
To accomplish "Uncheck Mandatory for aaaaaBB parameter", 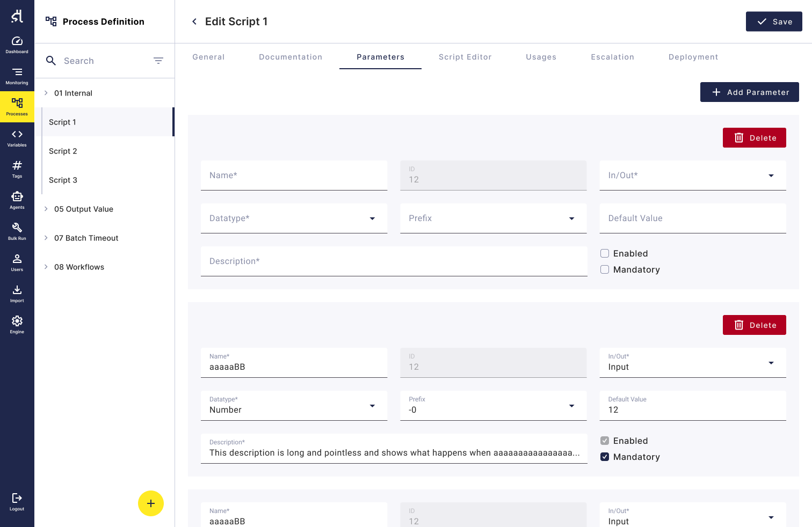I will (605, 457).
